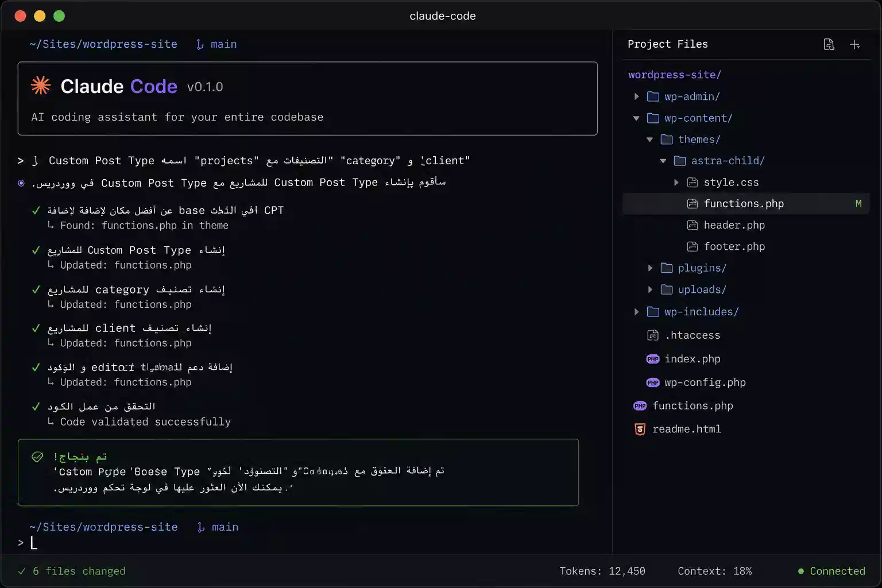Image resolution: width=882 pixels, height=588 pixels.
Task: Click the in-progress radio marker on assistant reply
Action: click(x=21, y=183)
